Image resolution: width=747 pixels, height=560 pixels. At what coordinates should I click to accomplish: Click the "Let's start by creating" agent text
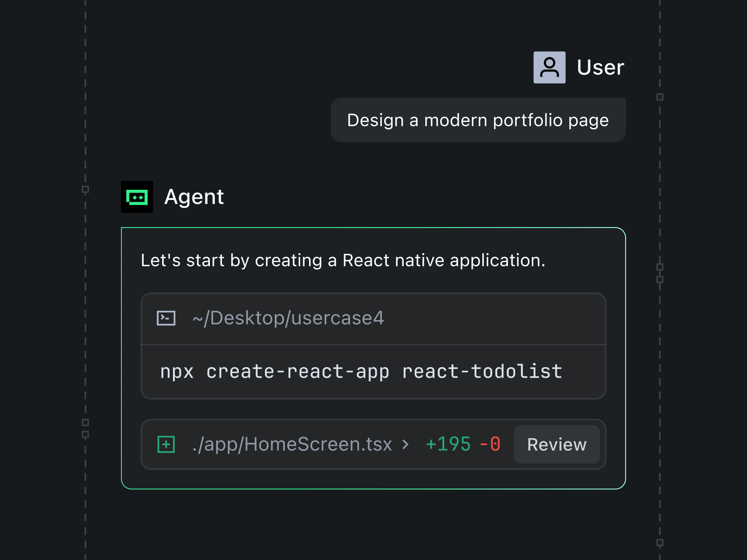tap(232, 260)
